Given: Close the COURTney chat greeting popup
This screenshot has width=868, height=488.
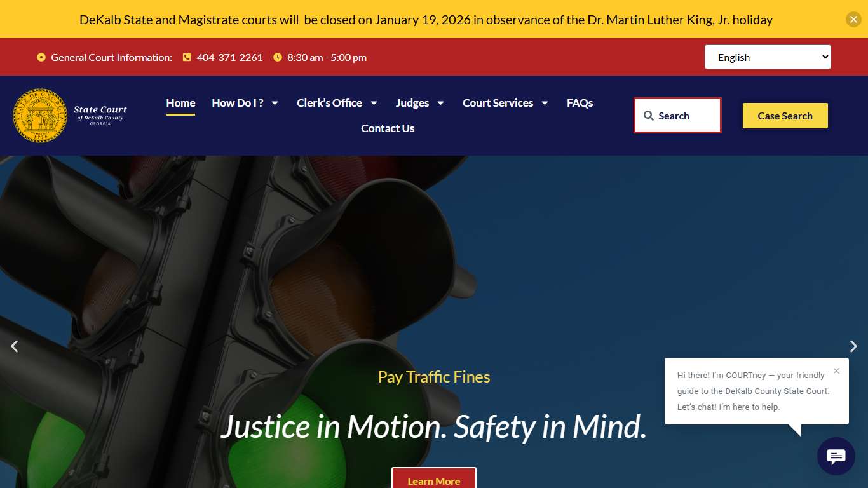Looking at the screenshot, I should click(x=836, y=371).
